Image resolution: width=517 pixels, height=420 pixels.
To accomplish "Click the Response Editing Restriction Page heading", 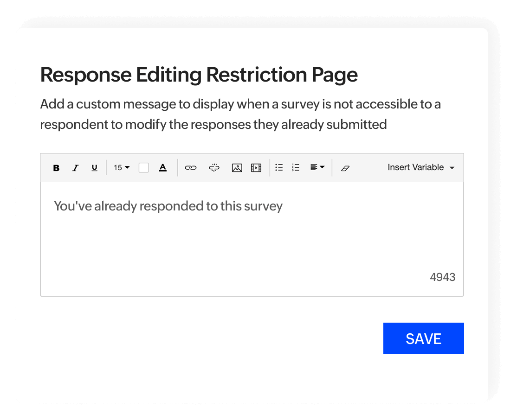I will tap(199, 74).
